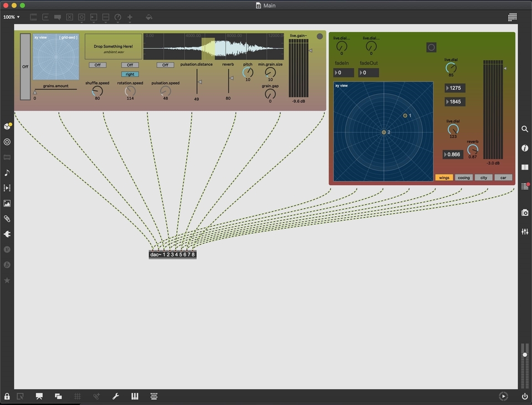
Task: Open the search magnifier in right sidebar
Action: pyautogui.click(x=525, y=129)
